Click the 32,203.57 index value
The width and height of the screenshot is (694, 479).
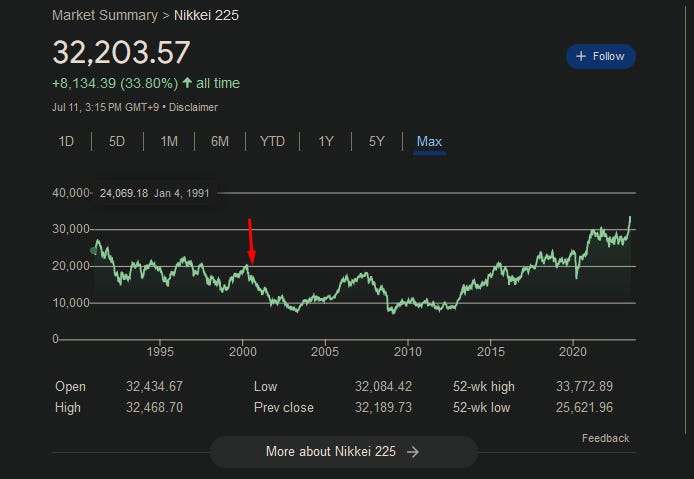pos(121,52)
